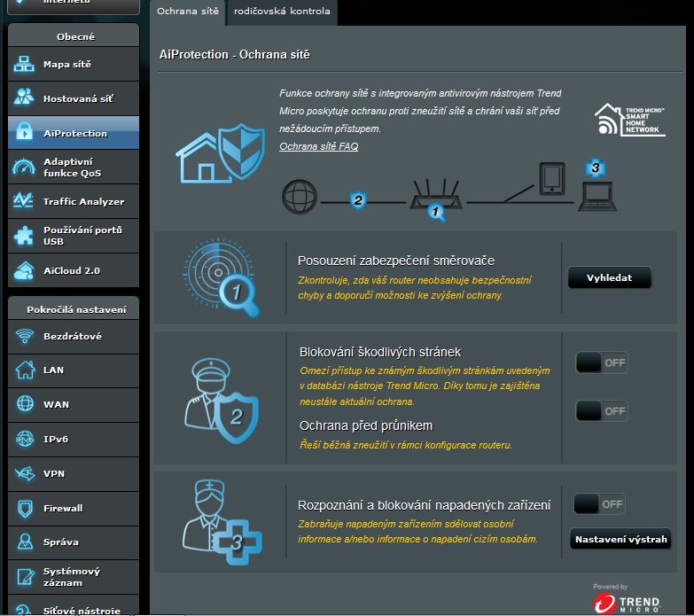Click the Mapa sítě icon in sidebar
The height and width of the screenshot is (616, 694).
[x=24, y=65]
